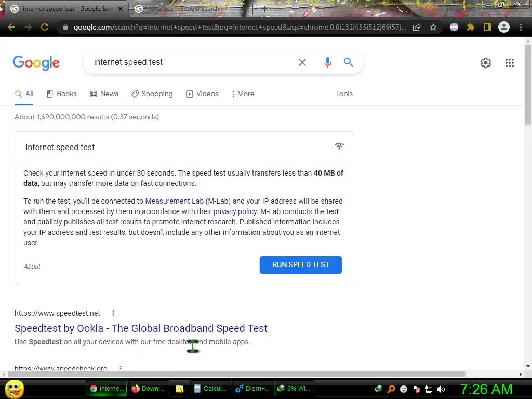Open Google quick settings gear
The image size is (532, 399).
click(486, 63)
